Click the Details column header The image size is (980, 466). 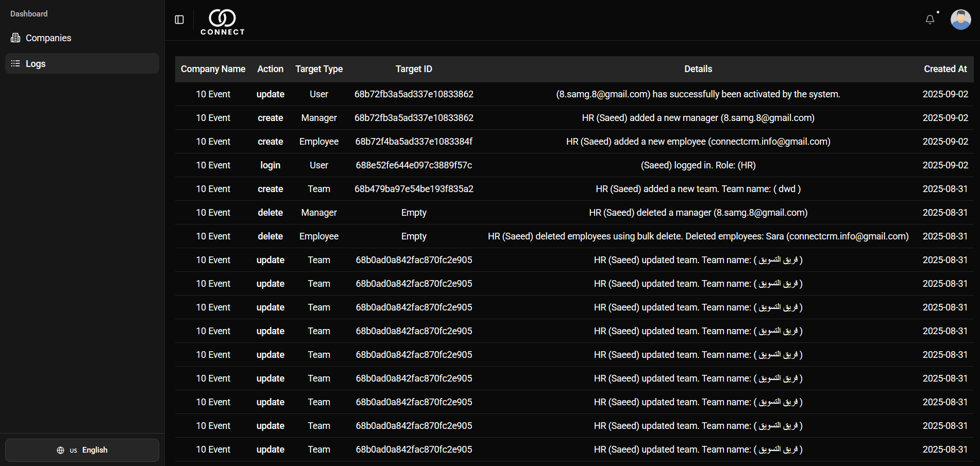coord(698,69)
